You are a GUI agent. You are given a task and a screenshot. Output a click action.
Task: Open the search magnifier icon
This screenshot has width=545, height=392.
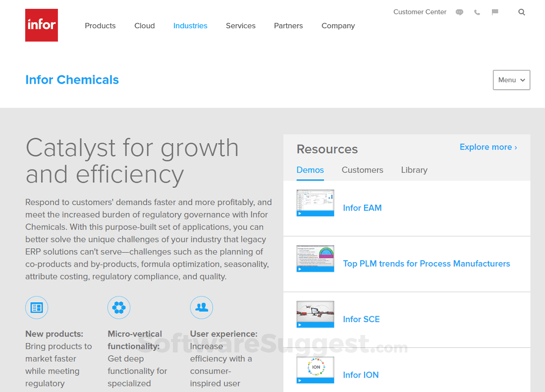521,12
